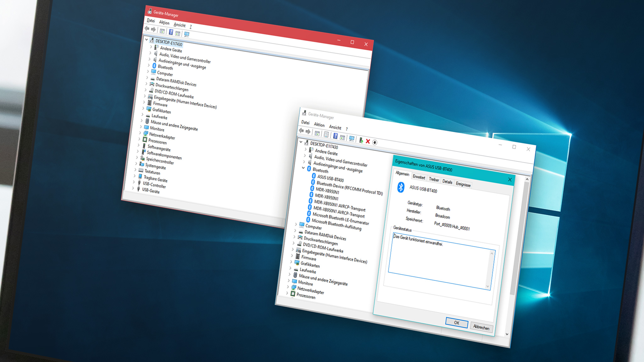The width and height of the screenshot is (644, 362).
Task: Open the Ansicht menu in the red window
Action: pos(180,25)
